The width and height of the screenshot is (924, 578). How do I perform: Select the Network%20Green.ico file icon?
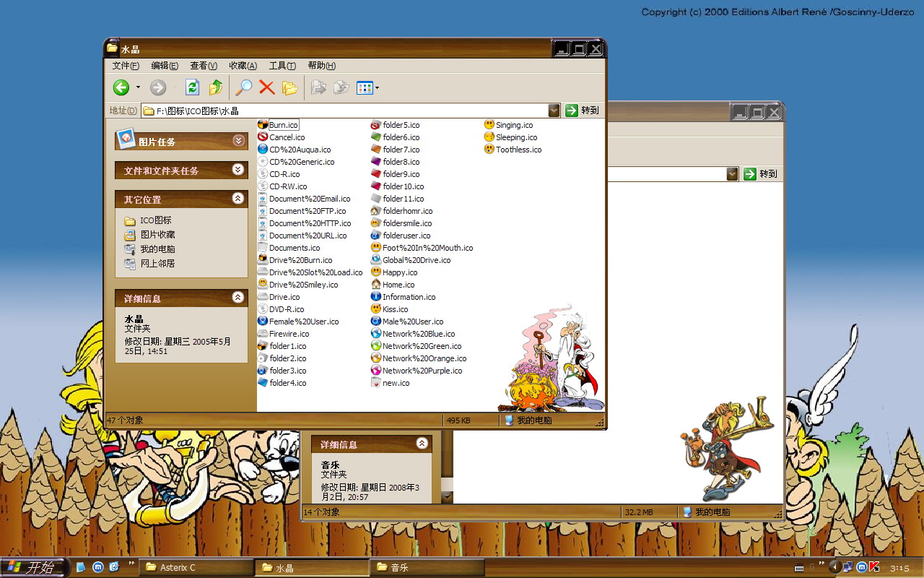(376, 346)
